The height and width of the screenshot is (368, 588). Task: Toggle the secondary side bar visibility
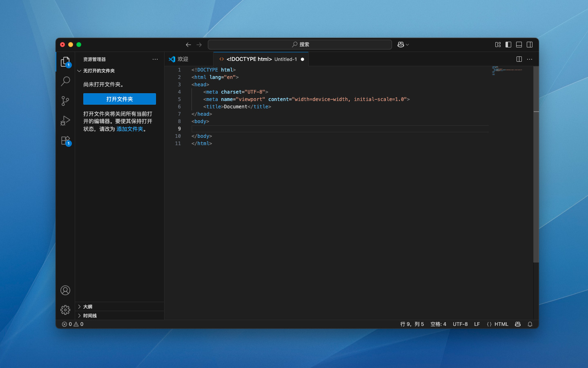click(x=530, y=45)
